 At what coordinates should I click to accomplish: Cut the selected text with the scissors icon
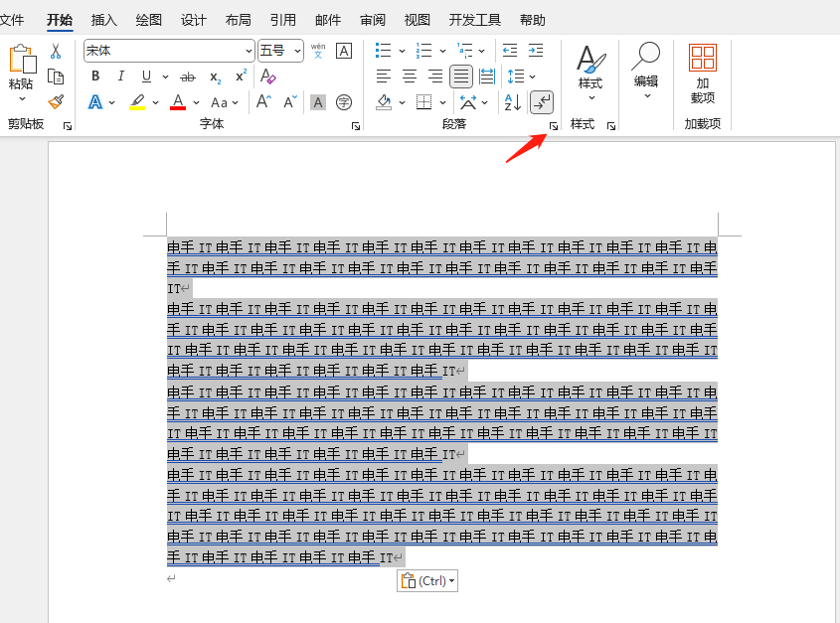[57, 50]
